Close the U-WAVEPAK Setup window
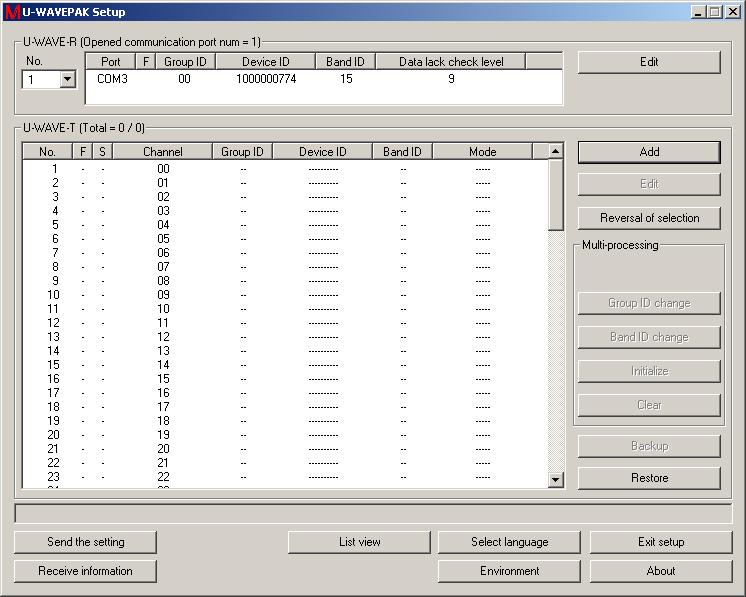 point(733,12)
